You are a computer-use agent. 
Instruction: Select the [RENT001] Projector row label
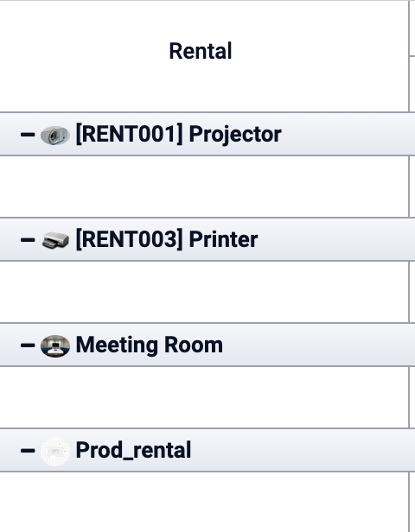[178, 135]
